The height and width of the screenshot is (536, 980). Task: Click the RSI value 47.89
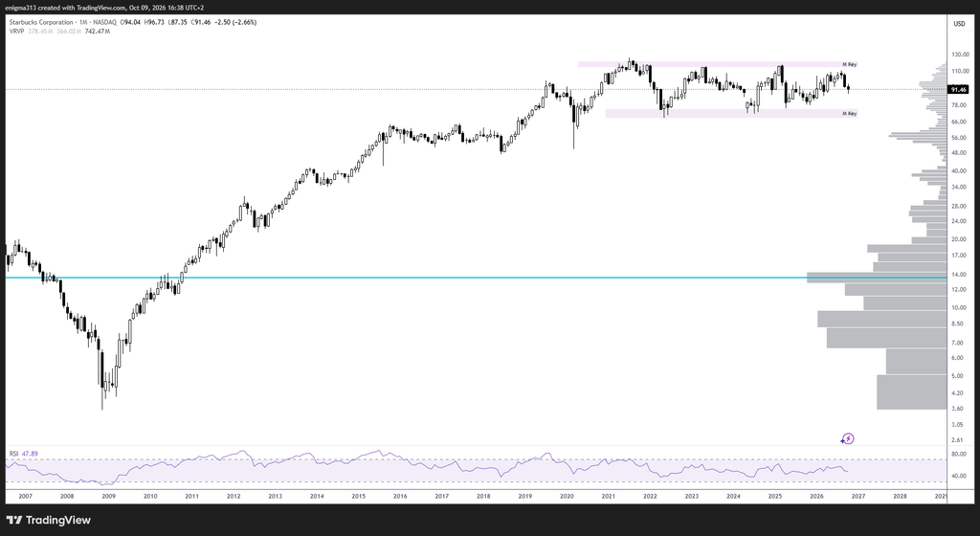tap(30, 454)
